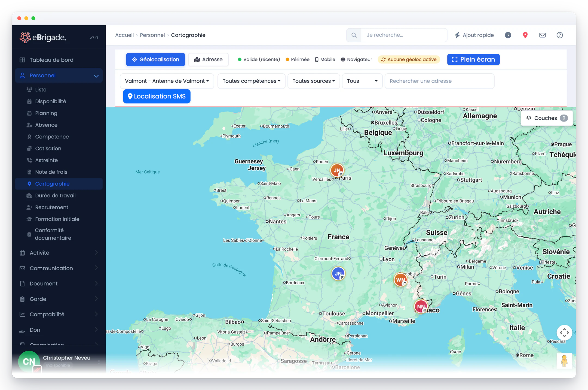Screen dimensions: 588x390
Task: Go to Personnel breadcrumb link
Action: [152, 35]
